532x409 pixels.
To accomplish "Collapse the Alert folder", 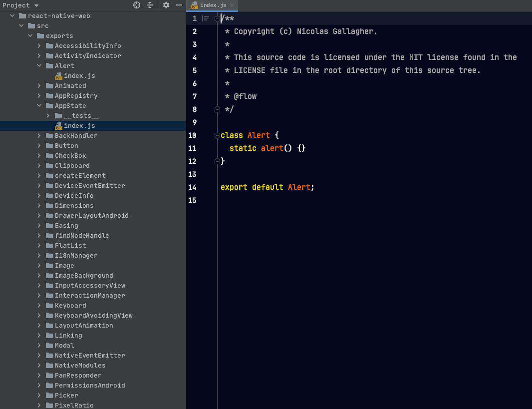I will click(39, 65).
